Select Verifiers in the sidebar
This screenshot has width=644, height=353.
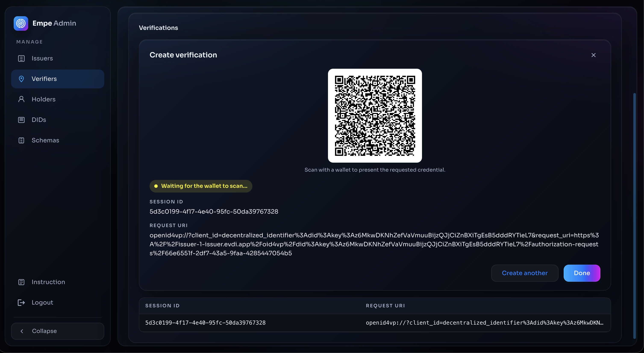point(57,79)
